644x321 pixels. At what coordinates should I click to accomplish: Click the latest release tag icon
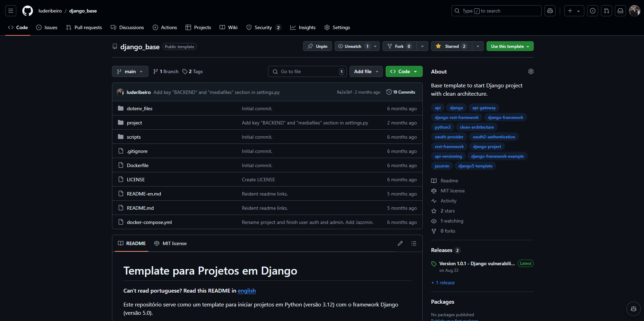tap(434, 264)
